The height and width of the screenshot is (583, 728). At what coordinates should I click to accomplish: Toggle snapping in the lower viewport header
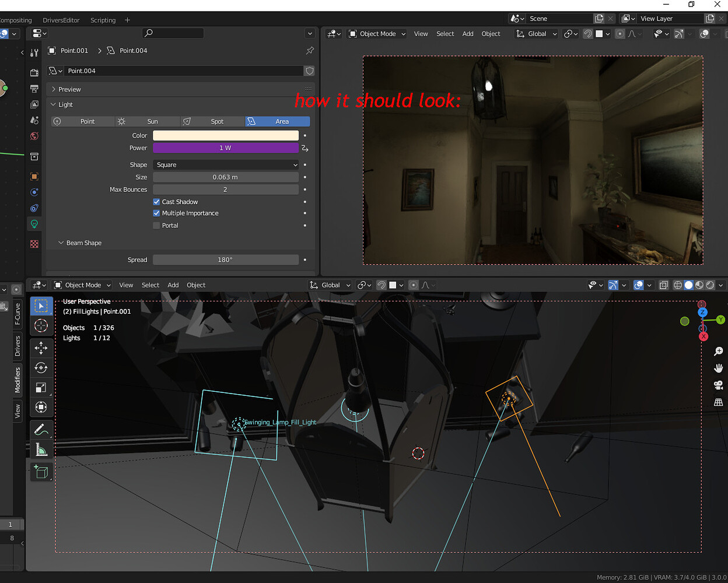(381, 285)
